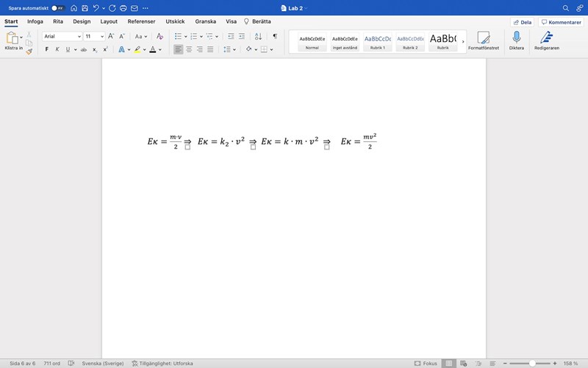
Task: Click the Dela share button
Action: pos(522,22)
